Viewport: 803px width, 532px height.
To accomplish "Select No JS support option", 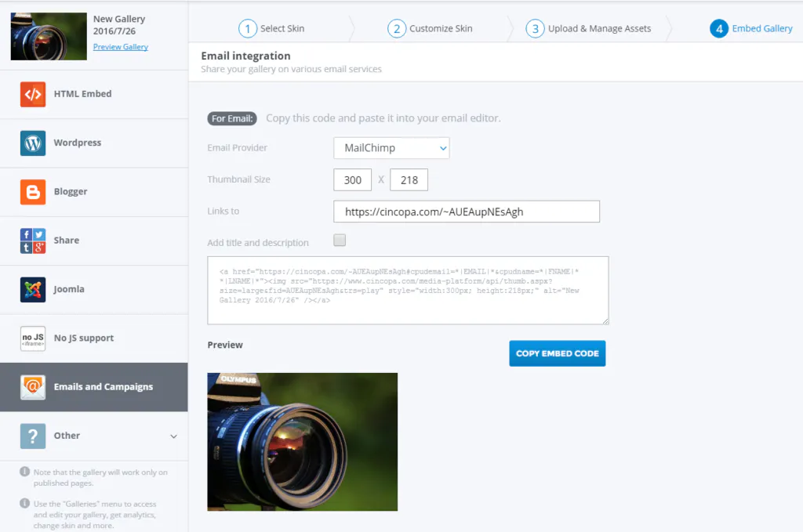I will (94, 338).
